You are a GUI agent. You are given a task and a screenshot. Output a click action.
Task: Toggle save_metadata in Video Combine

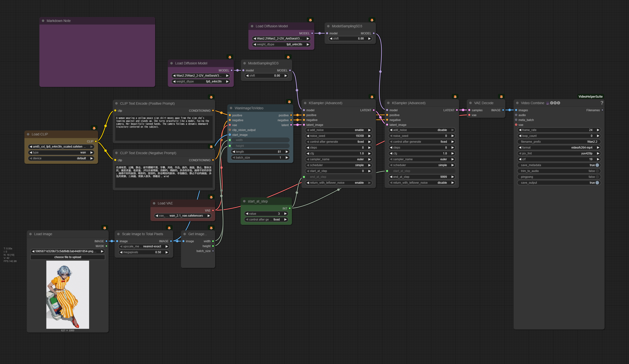pos(597,165)
